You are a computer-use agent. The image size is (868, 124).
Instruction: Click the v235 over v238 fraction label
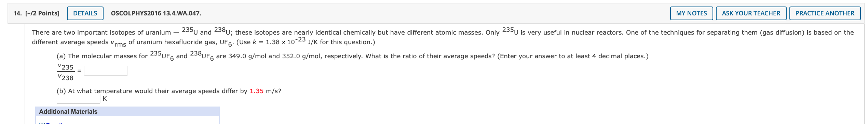click(x=65, y=72)
